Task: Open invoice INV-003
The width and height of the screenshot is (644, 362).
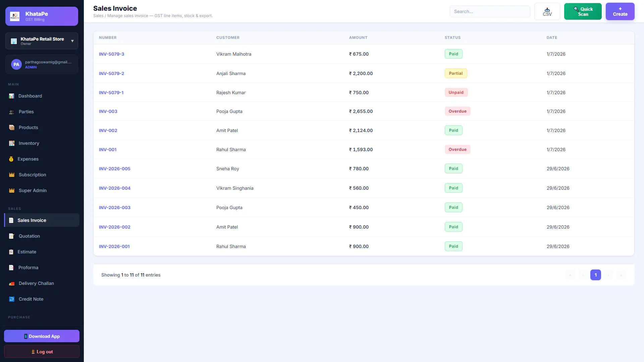Action: pyautogui.click(x=108, y=111)
